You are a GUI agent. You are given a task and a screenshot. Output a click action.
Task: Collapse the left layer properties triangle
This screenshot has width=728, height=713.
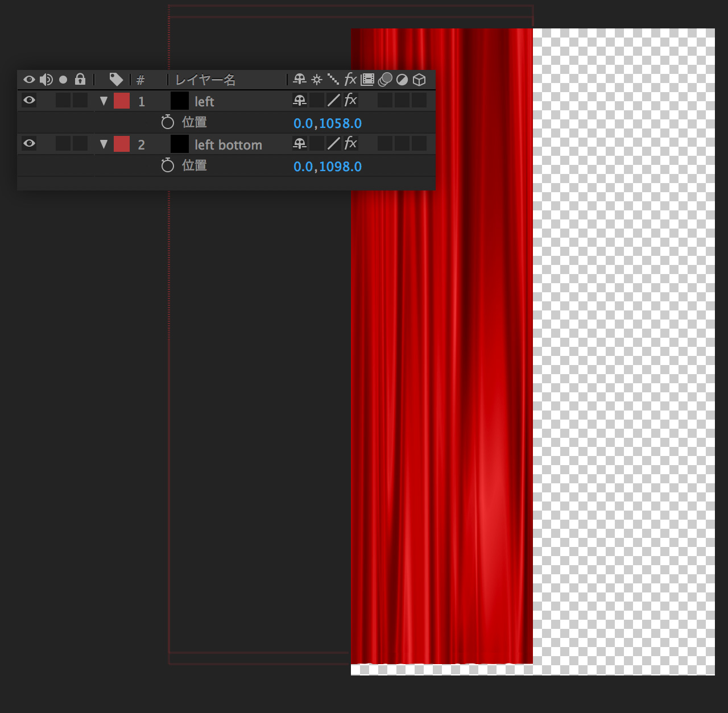click(x=104, y=101)
